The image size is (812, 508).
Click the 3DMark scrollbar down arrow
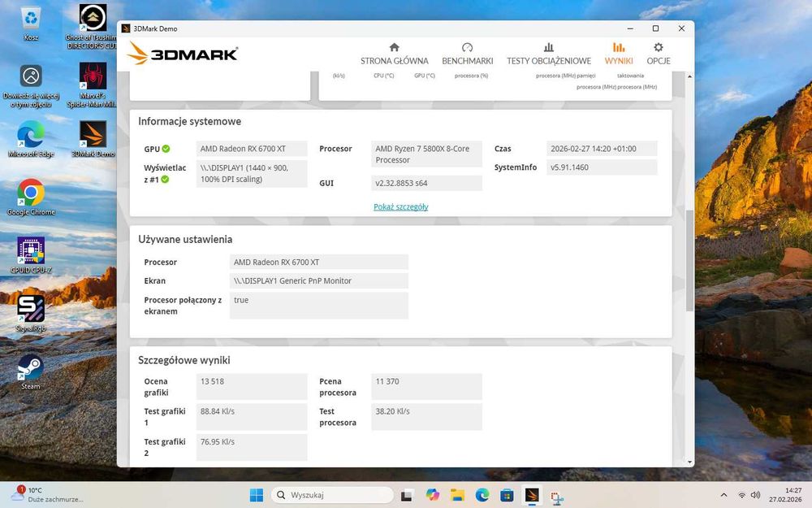click(x=689, y=462)
